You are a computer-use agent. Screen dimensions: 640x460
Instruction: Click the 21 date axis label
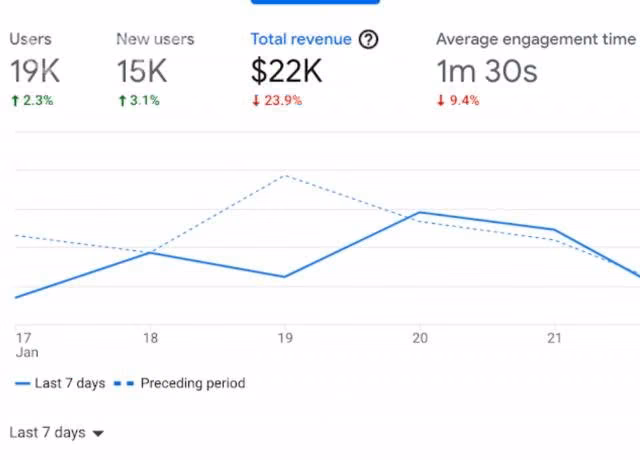pyautogui.click(x=554, y=338)
